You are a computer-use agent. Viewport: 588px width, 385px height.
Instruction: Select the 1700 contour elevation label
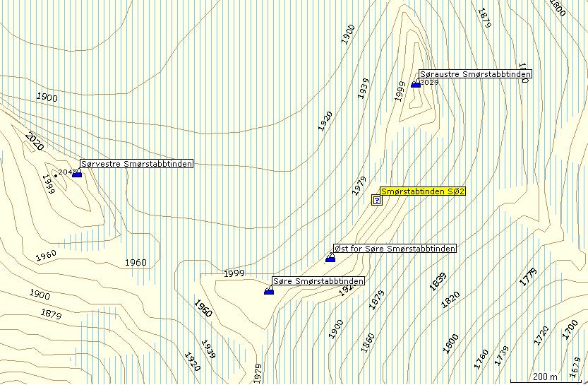pos(569,328)
